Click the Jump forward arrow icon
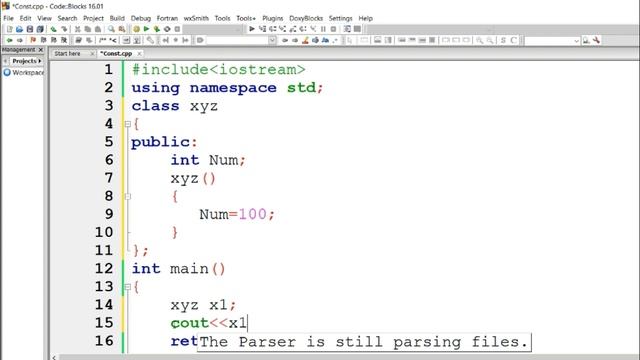Screen dimensions: 640x360 [20, 40]
